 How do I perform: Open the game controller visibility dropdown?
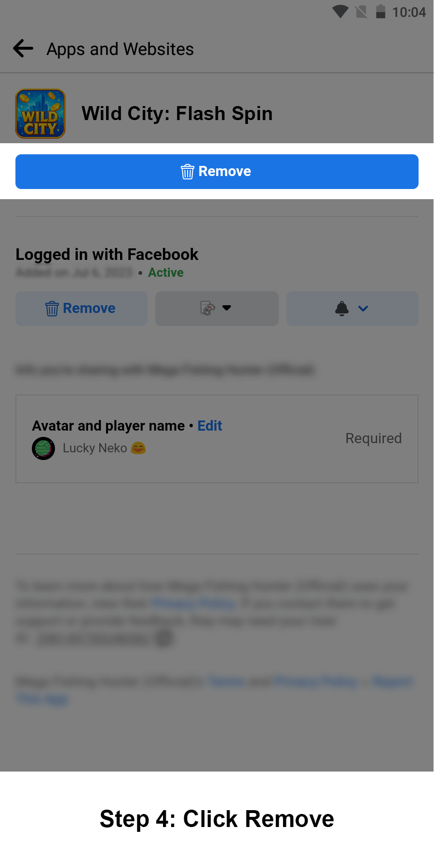(x=217, y=309)
